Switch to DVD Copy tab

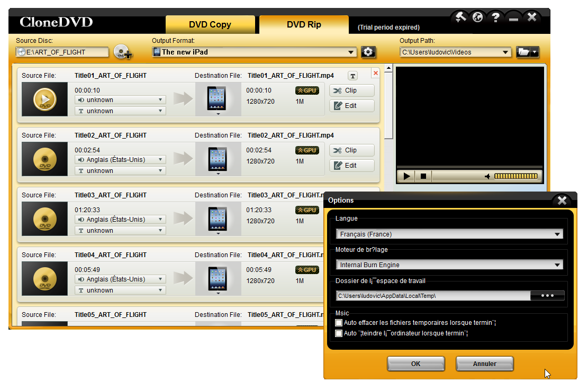(210, 24)
